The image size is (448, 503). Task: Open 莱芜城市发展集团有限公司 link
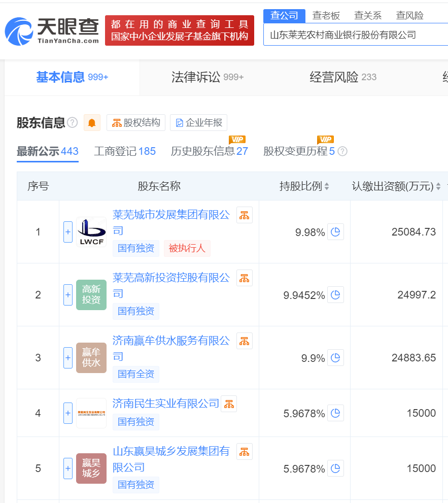point(171,223)
